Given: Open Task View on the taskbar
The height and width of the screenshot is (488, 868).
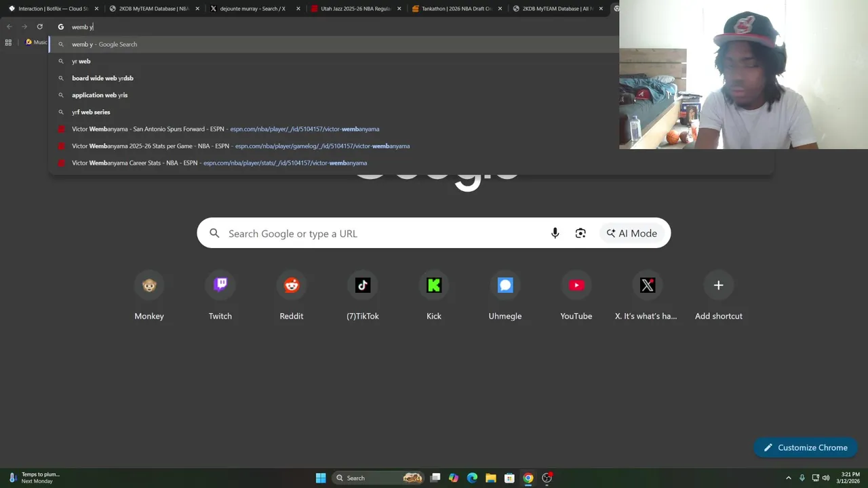Looking at the screenshot, I should [x=435, y=478].
